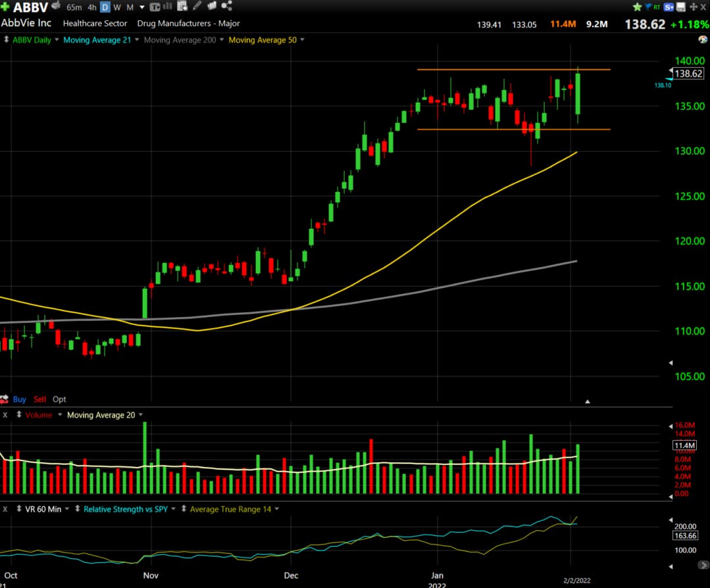Switch to 65m timeframe
Viewport: 710px width, 588px height.
tap(74, 7)
